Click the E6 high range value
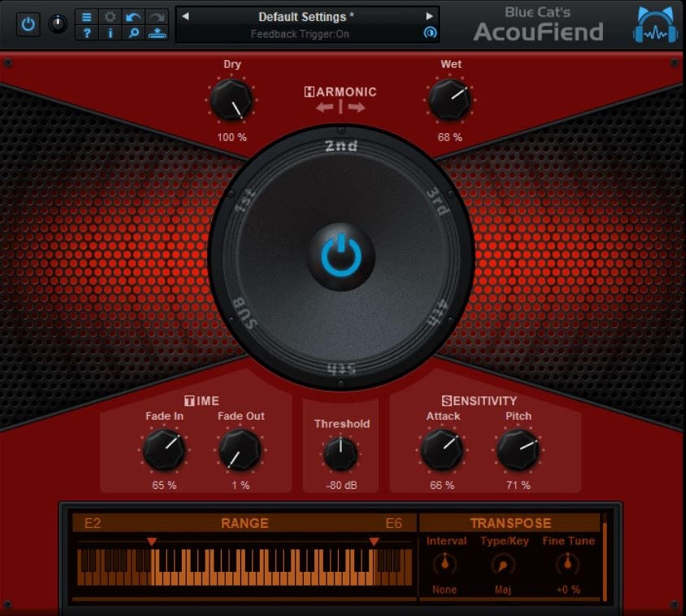Image resolution: width=686 pixels, height=616 pixels. click(x=393, y=524)
